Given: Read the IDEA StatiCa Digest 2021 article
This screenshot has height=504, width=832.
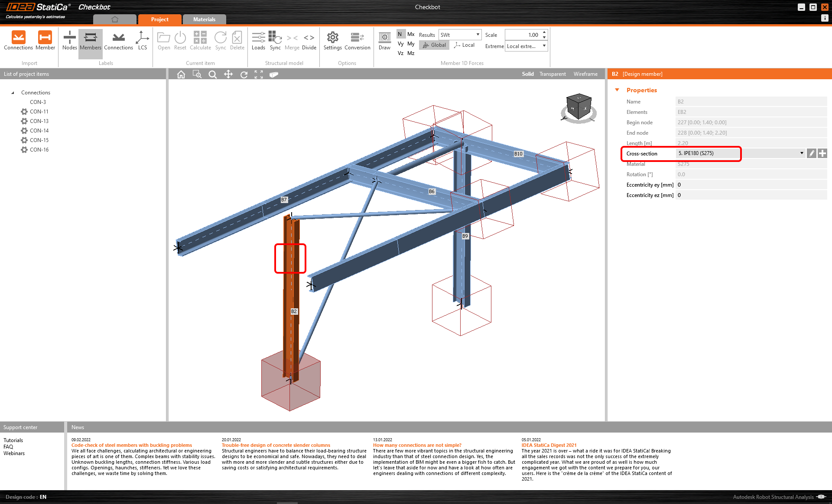Looking at the screenshot, I should pos(549,445).
